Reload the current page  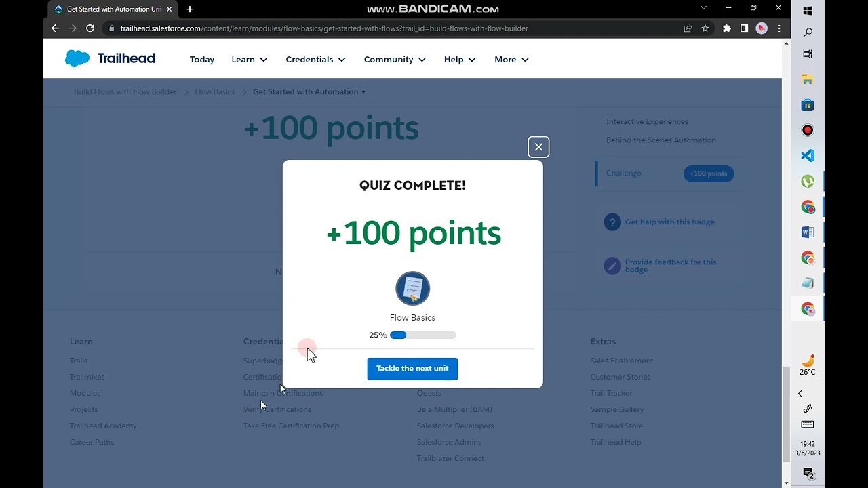90,28
